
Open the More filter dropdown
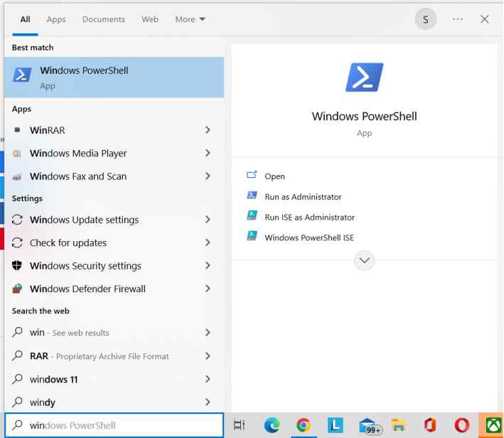click(x=191, y=19)
